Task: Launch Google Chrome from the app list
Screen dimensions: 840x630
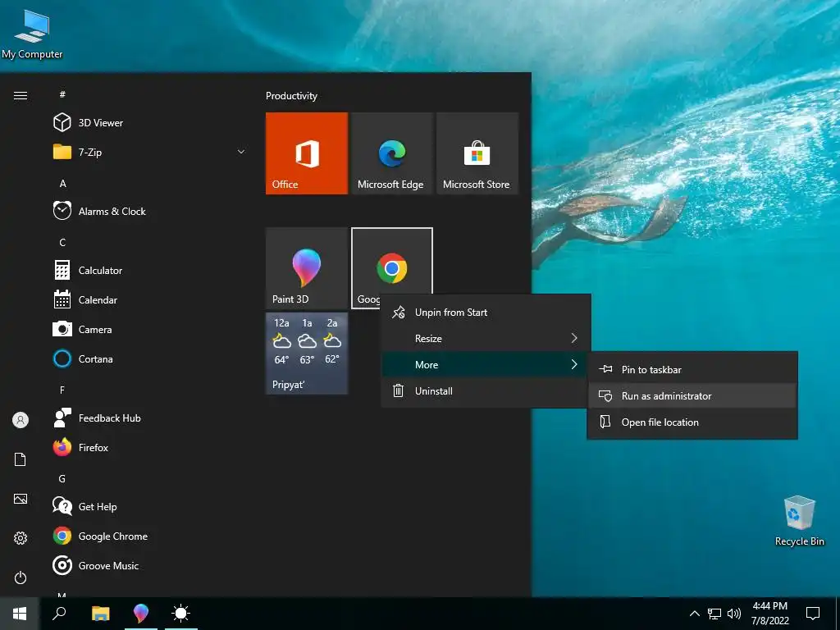Action: click(x=150, y=536)
